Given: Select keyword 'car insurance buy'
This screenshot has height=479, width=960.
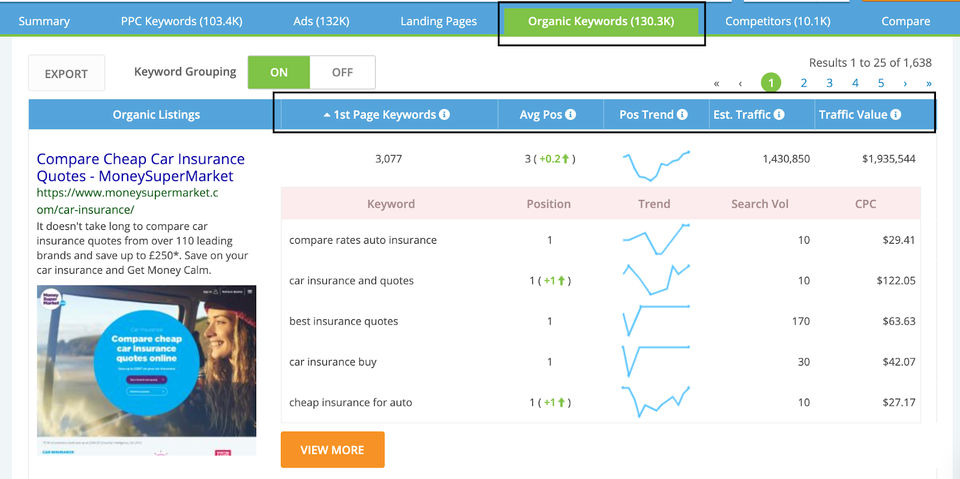Looking at the screenshot, I should pos(332,361).
